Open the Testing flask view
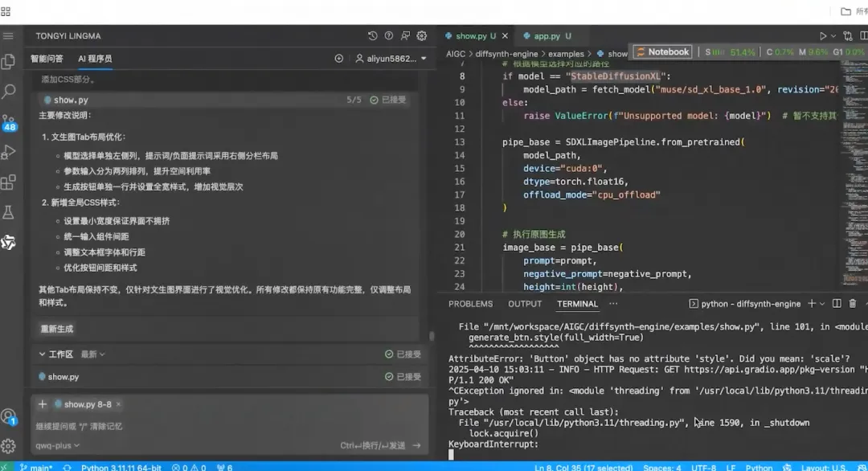Viewport: 868px width, 471px height. tap(8, 212)
